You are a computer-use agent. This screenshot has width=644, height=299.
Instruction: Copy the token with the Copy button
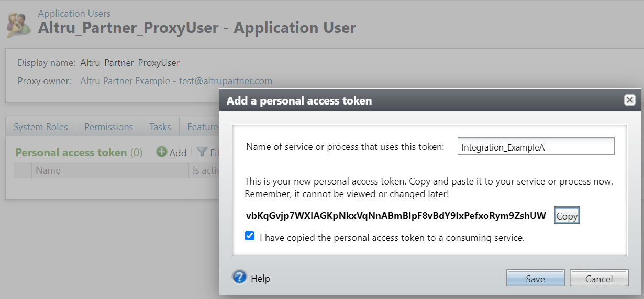(567, 216)
